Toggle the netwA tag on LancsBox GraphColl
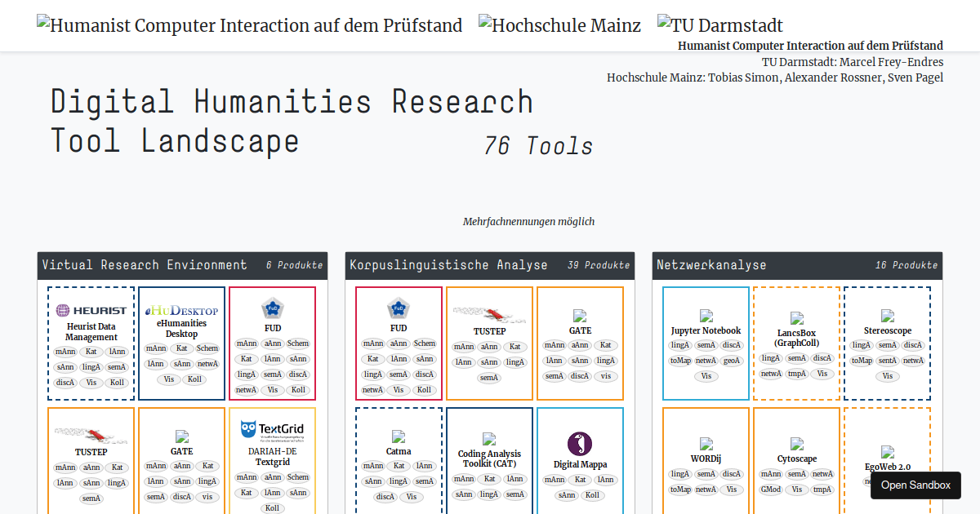Image resolution: width=980 pixels, height=514 pixels. click(x=772, y=373)
